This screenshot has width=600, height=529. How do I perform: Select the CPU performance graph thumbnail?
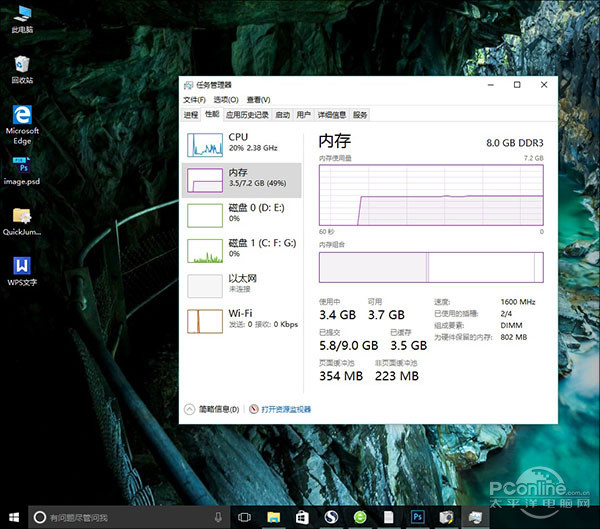click(x=205, y=145)
